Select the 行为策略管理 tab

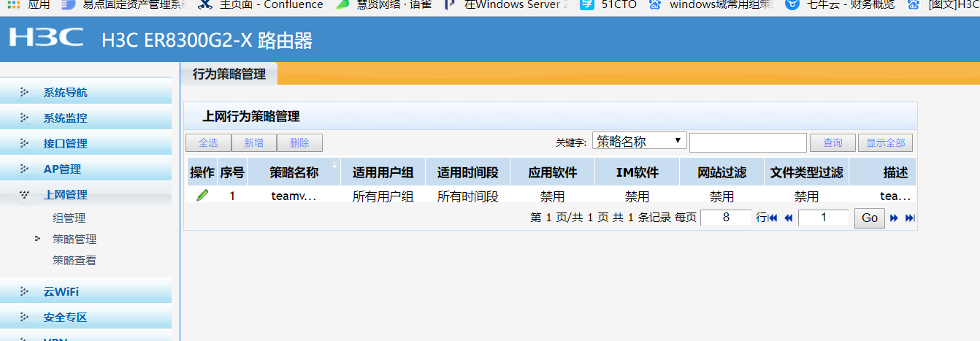click(x=229, y=74)
